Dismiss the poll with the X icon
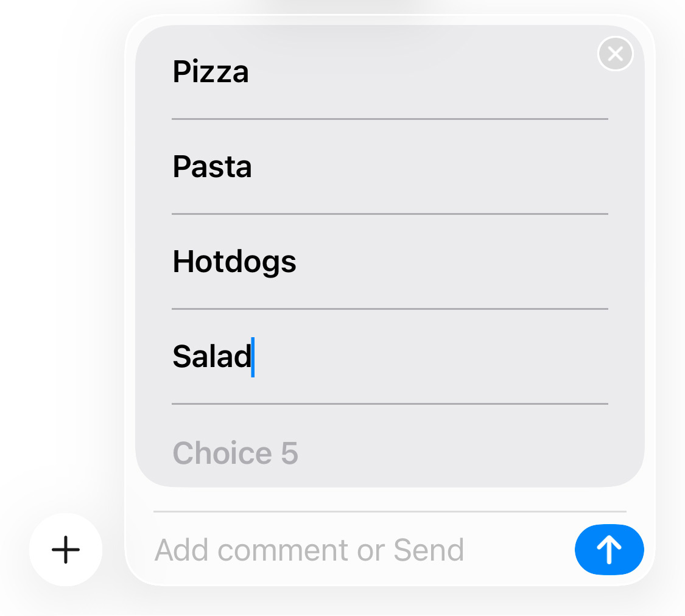 615,54
